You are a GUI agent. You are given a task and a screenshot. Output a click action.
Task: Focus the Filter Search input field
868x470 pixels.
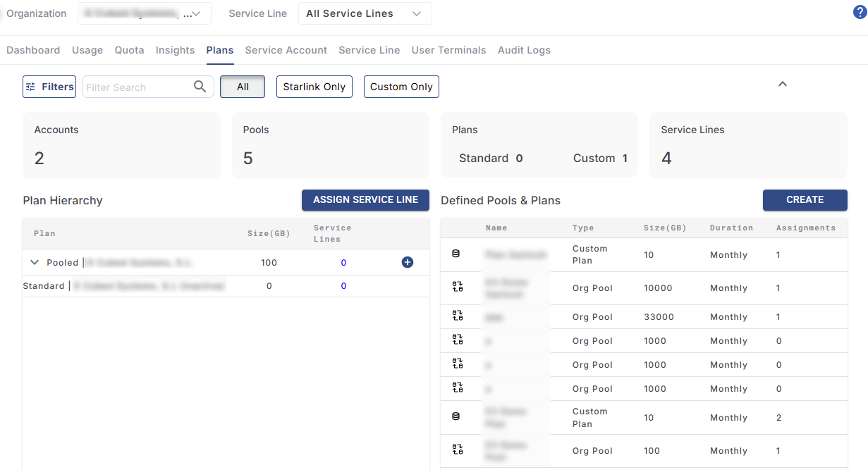[137, 87]
